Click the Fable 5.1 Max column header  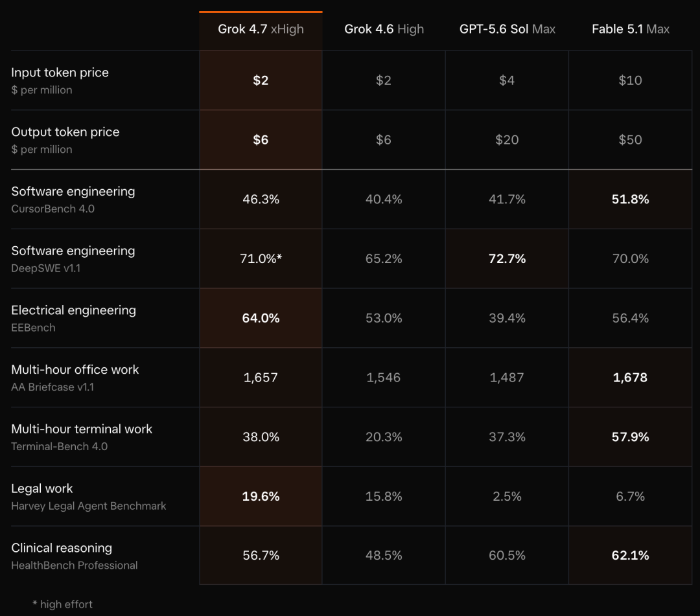point(631,29)
